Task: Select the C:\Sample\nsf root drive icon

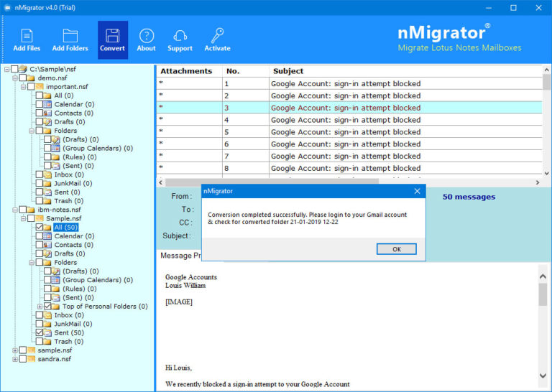Action: click(x=23, y=69)
